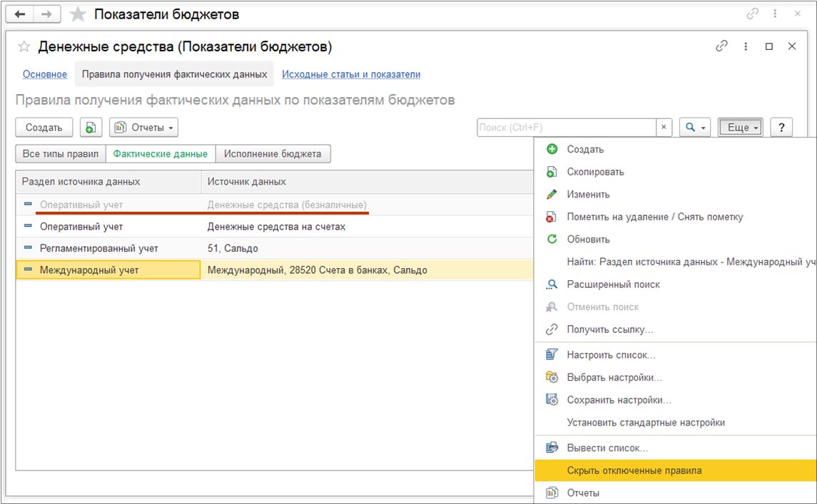The width and height of the screenshot is (817, 504).
Task: Clear the search field with the x icon
Action: point(664,128)
